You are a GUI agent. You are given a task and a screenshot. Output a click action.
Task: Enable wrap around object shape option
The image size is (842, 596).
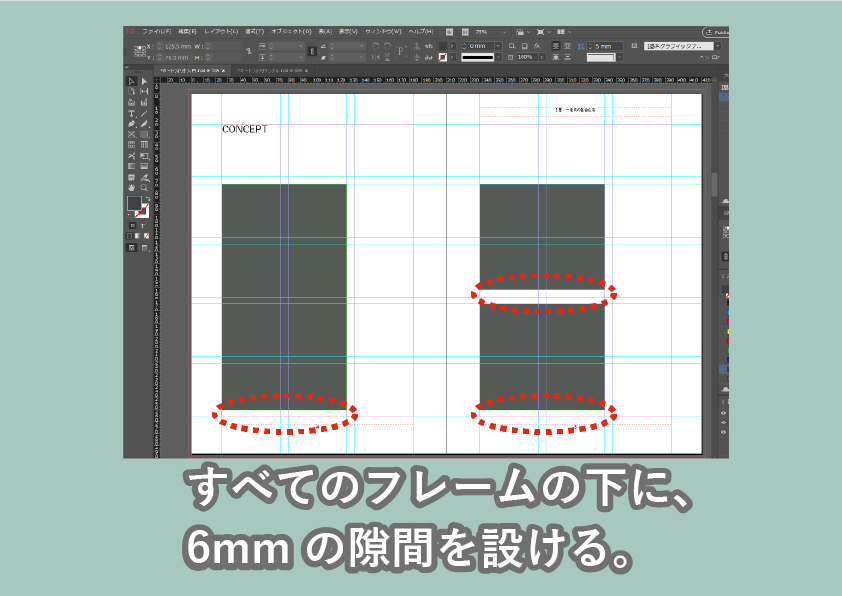pyautogui.click(x=556, y=57)
